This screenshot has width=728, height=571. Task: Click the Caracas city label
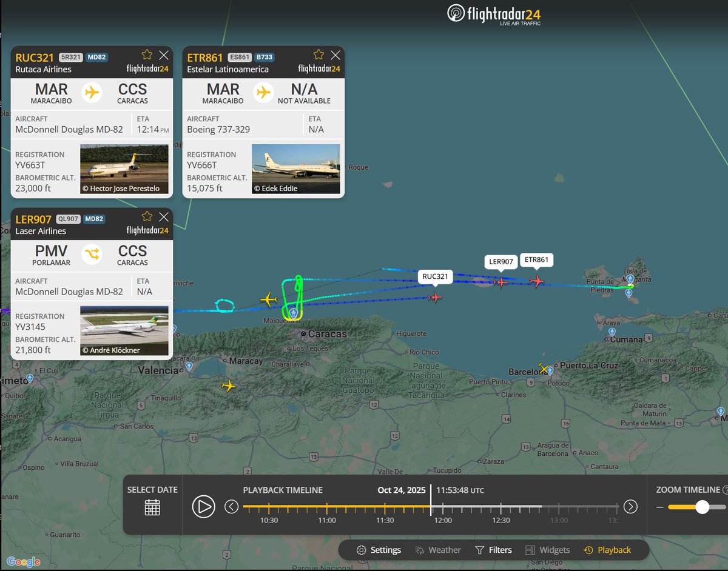[x=327, y=333]
